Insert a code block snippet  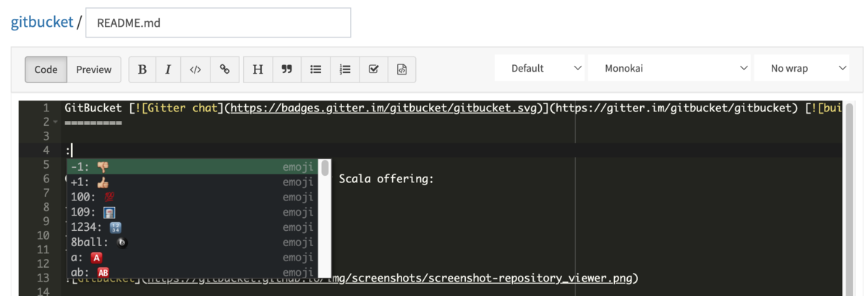point(402,69)
